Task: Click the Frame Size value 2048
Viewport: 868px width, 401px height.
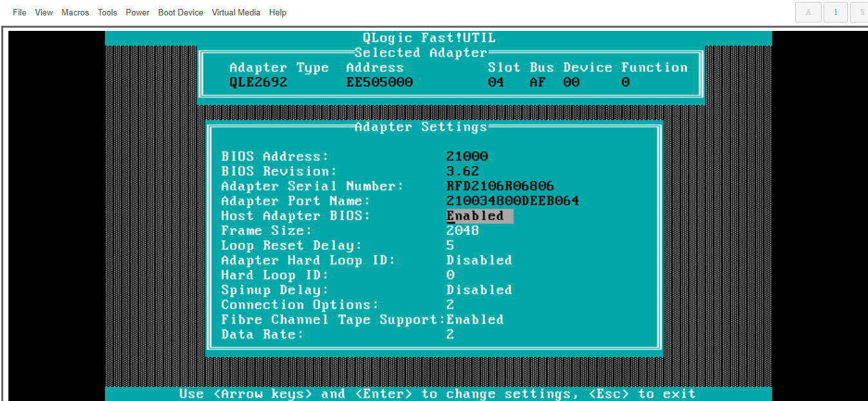Action: coord(463,230)
